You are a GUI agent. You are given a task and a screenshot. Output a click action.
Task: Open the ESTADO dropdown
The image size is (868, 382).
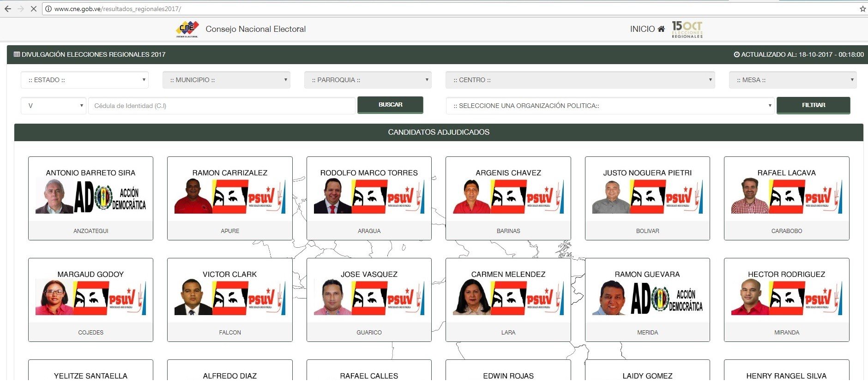point(84,80)
